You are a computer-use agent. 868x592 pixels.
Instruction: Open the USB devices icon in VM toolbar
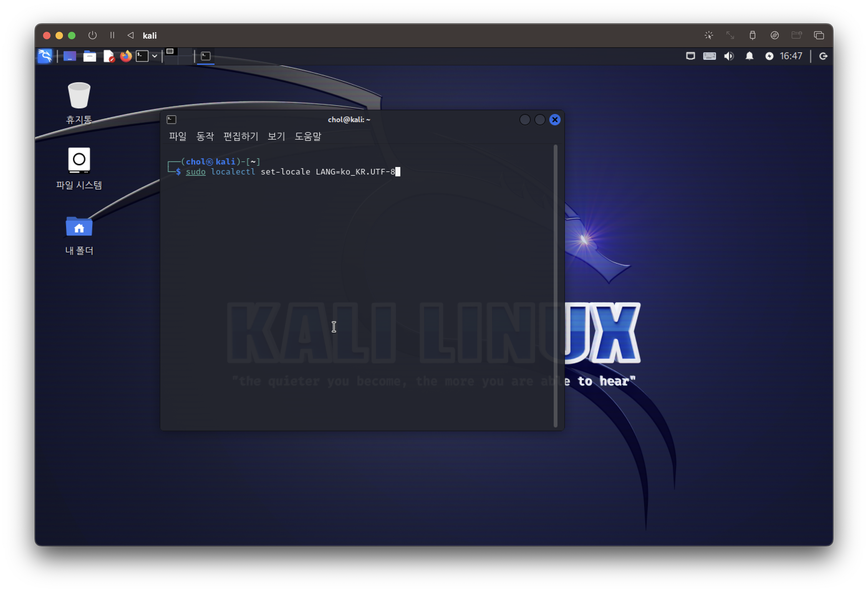click(x=752, y=36)
